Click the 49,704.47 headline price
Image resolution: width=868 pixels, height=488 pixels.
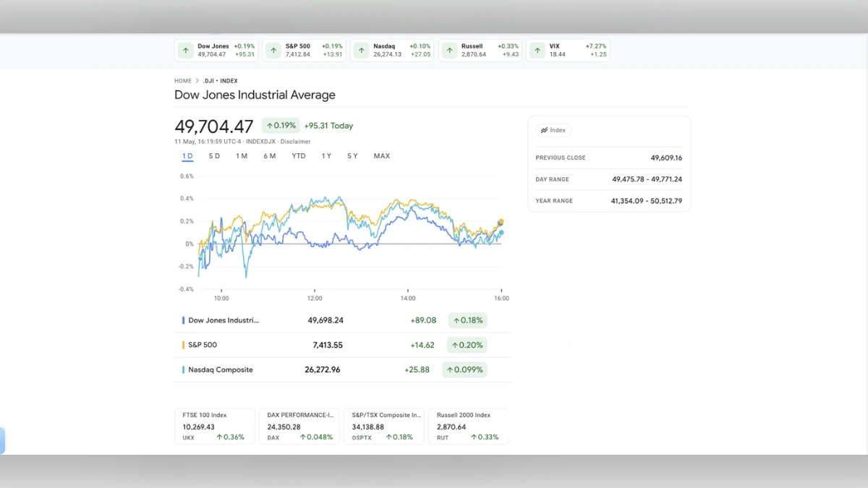[214, 127]
